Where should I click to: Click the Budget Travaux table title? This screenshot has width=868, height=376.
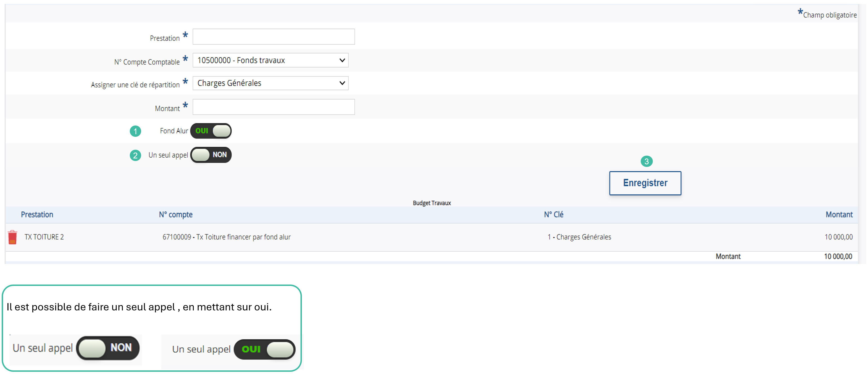pos(432,203)
